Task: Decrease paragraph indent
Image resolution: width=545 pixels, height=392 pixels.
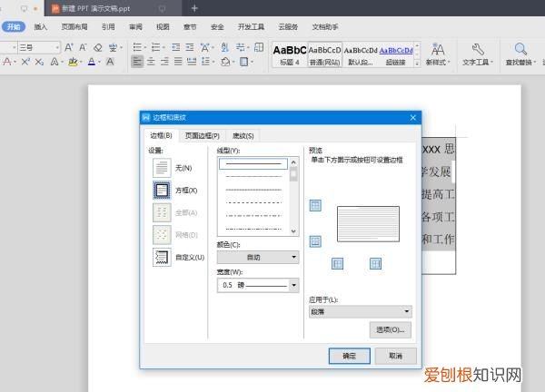Action: [x=176, y=47]
